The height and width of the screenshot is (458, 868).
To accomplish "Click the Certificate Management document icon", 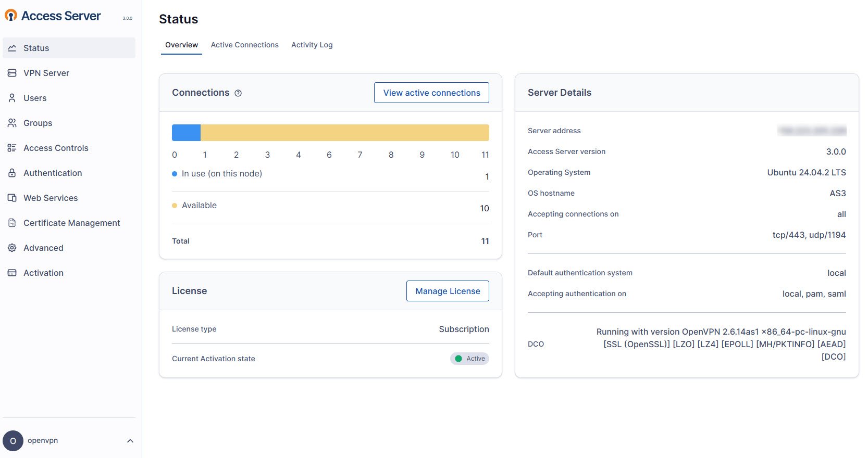I will coord(12,223).
